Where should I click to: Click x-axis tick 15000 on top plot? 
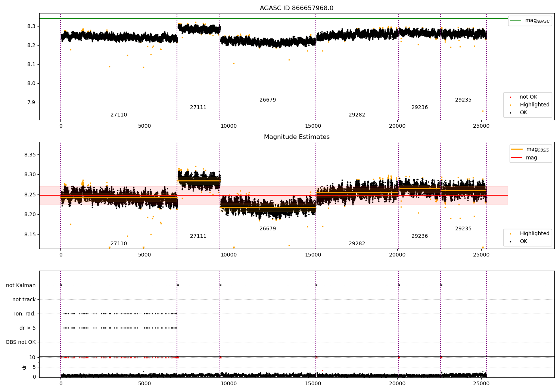pyautogui.click(x=313, y=126)
